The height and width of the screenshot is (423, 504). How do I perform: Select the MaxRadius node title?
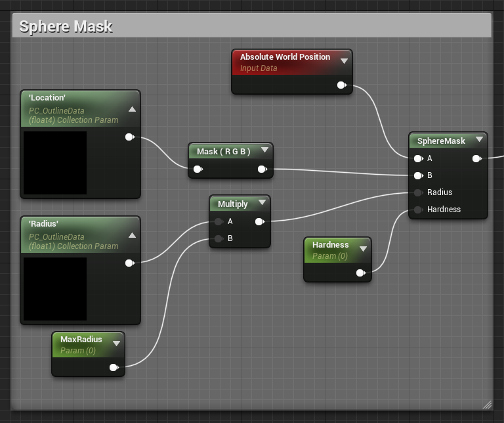(x=81, y=340)
